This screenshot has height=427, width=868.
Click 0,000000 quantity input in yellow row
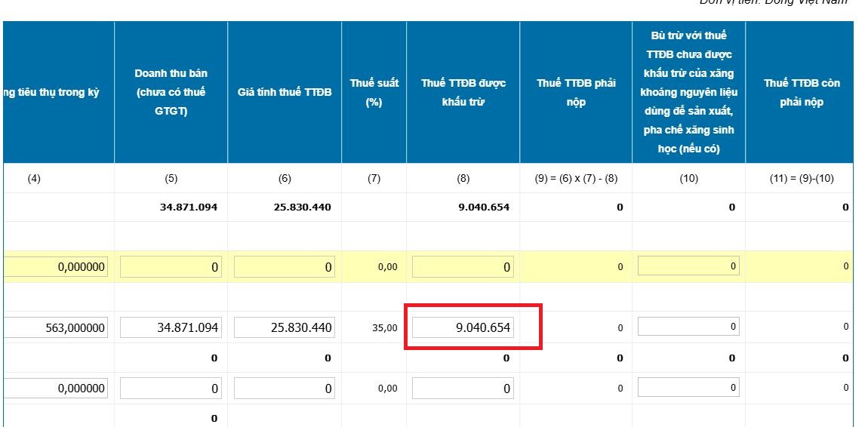click(x=54, y=266)
